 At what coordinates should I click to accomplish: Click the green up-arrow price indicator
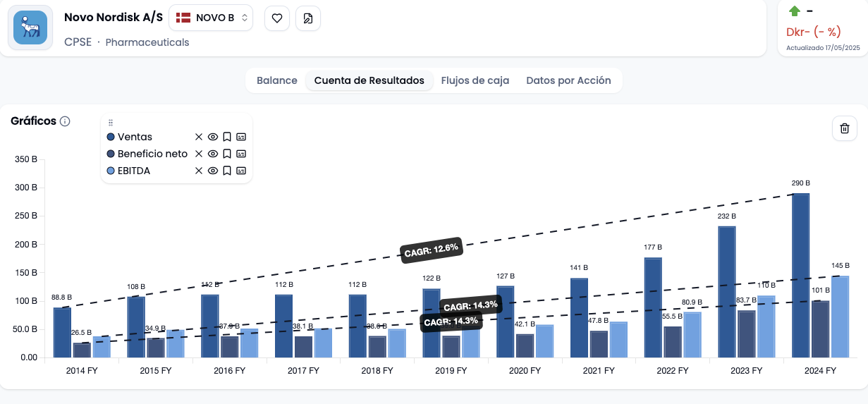click(795, 11)
